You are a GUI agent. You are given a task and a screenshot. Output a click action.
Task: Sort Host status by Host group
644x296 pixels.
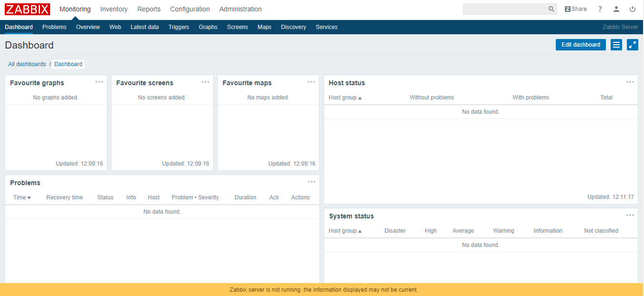coord(345,98)
